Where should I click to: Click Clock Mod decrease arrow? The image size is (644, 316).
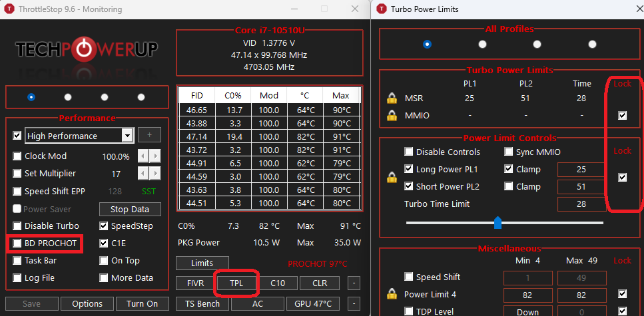[x=143, y=156]
